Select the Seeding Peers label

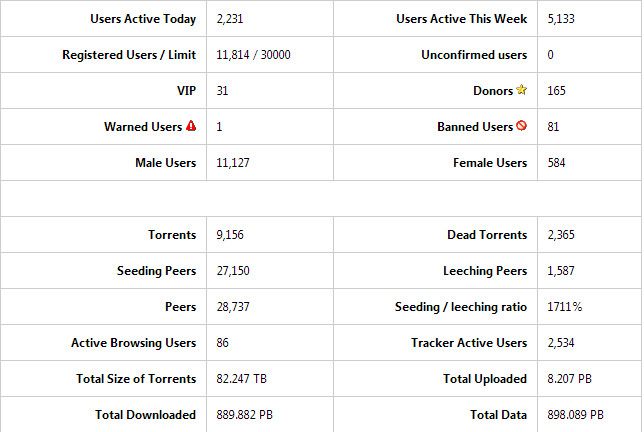click(x=156, y=271)
